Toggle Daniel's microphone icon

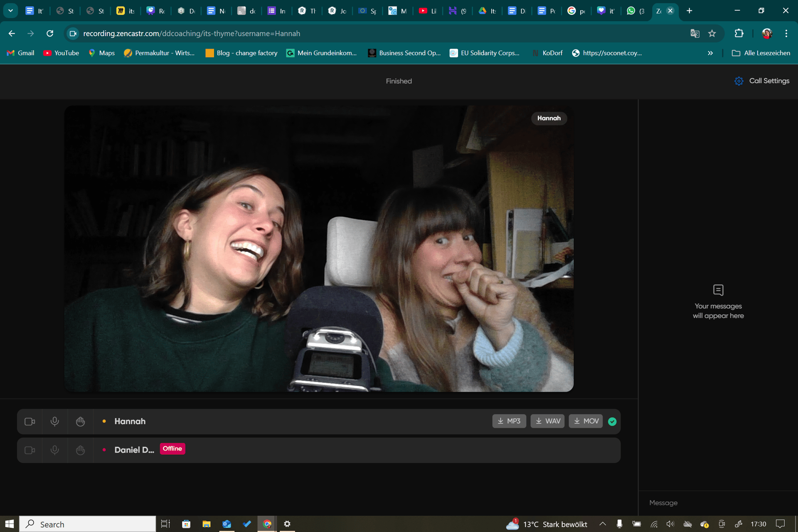coord(54,450)
